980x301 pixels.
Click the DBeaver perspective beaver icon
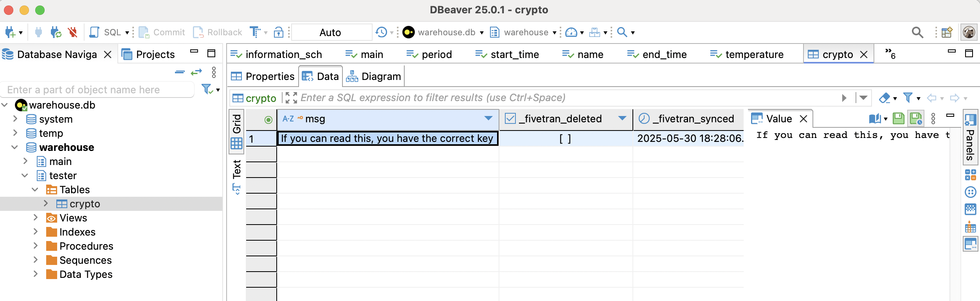(x=969, y=33)
